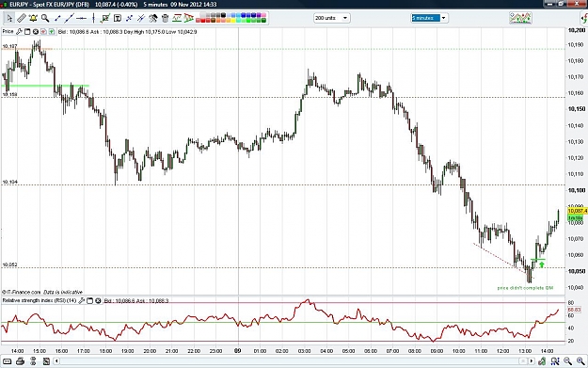Select the short trend line tool

pyautogui.click(x=57, y=18)
